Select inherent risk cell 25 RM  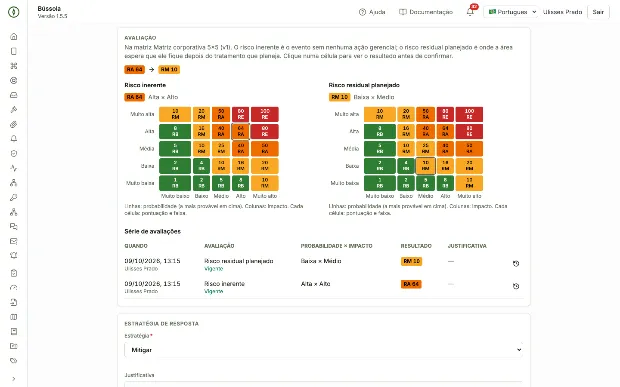coord(221,148)
